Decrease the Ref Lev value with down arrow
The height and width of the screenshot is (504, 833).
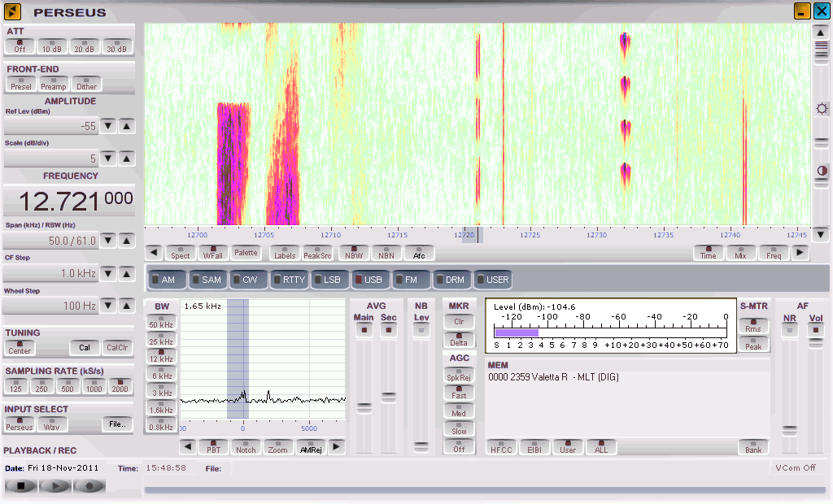pyautogui.click(x=109, y=126)
